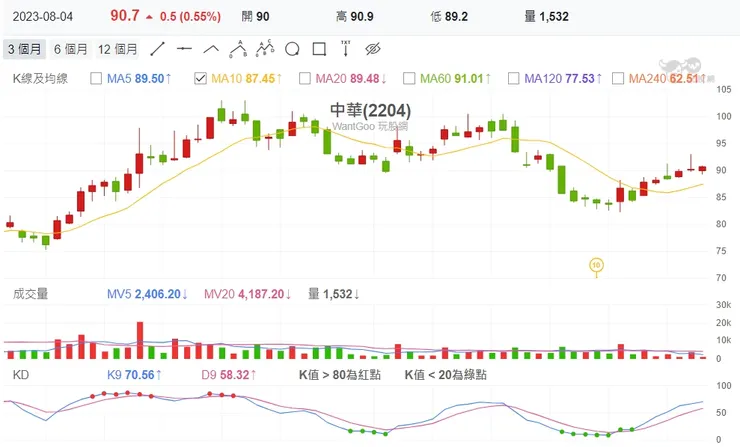The width and height of the screenshot is (740, 447).
Task: Click the K值 > 80為紅點 legend
Action: 340,375
